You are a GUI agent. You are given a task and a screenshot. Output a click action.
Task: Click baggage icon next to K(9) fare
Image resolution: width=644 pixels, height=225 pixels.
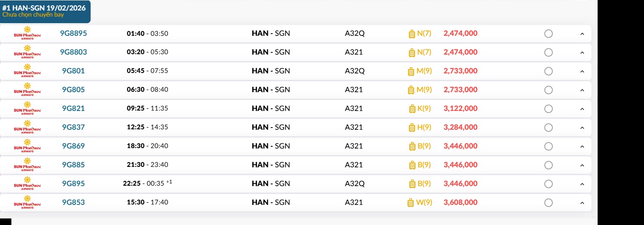click(412, 109)
